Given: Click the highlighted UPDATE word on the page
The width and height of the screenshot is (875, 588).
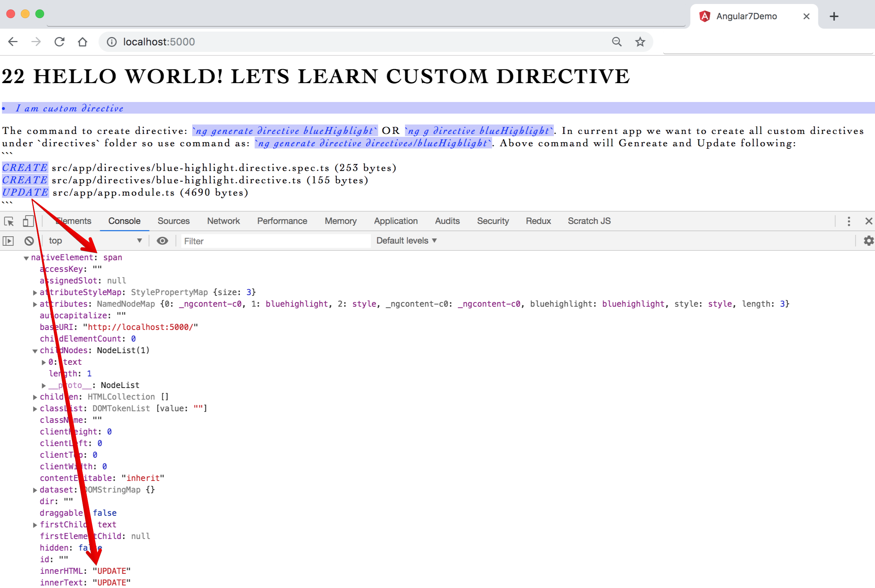Looking at the screenshot, I should [x=25, y=192].
